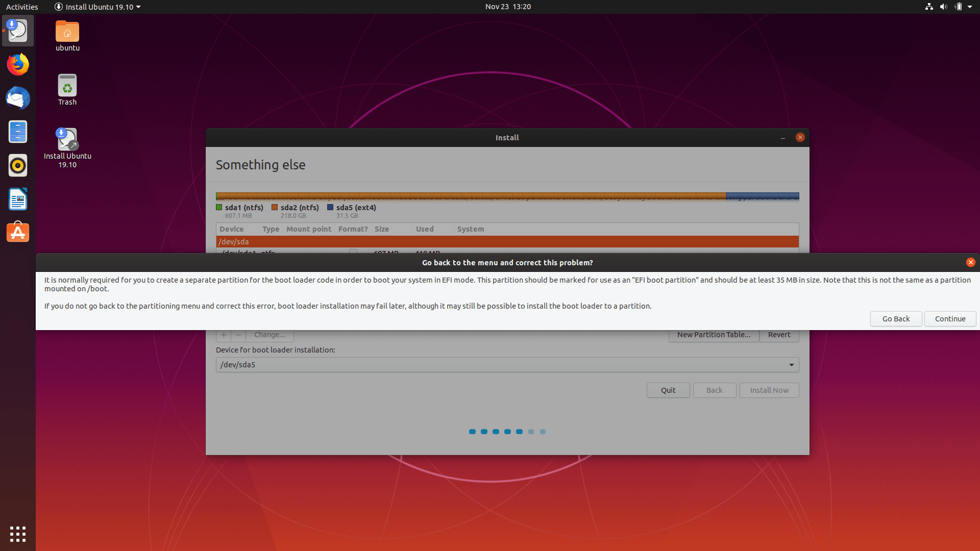The image size is (980, 551).
Task: Launch LibreOffice Writer from the dock
Action: [18, 199]
